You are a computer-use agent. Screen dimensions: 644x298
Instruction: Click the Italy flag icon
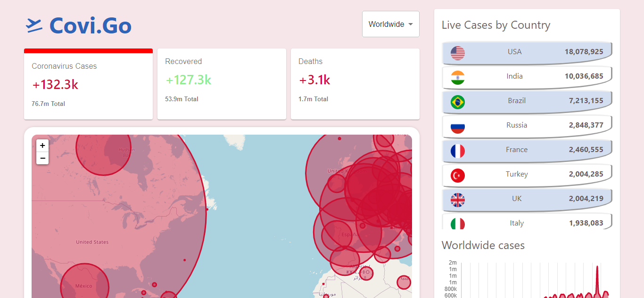point(458,224)
